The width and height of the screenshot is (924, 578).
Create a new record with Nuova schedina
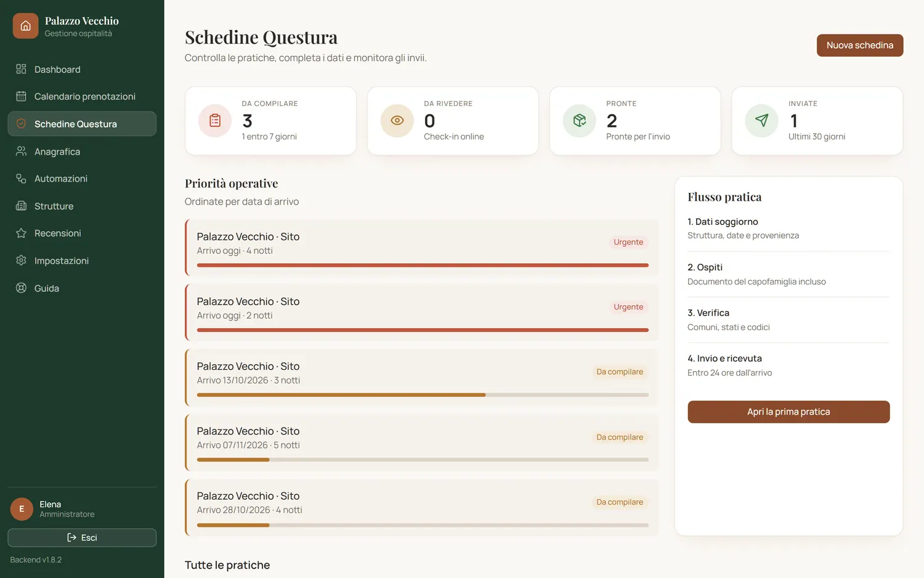pos(860,45)
